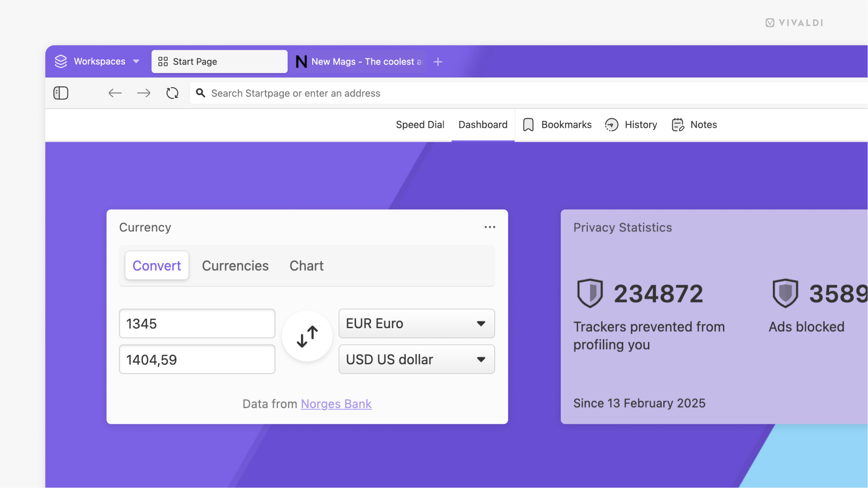The width and height of the screenshot is (868, 488).
Task: Click the Speed Dial navigation link
Action: click(420, 124)
